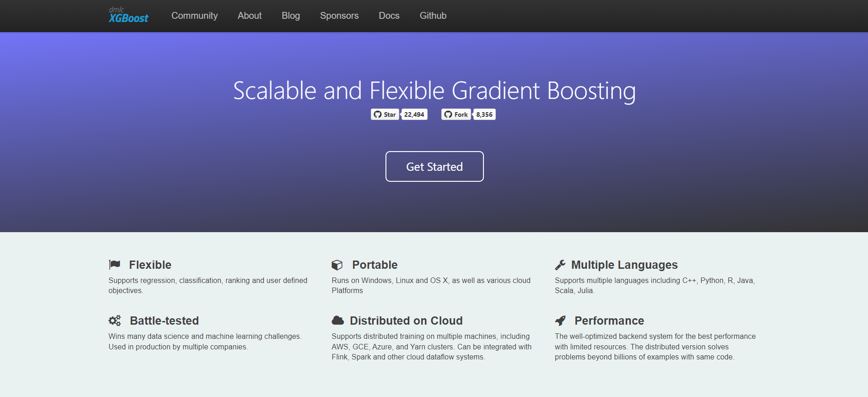Click the wrench icon beside Multiple Languages
868x397 pixels.
[560, 265]
